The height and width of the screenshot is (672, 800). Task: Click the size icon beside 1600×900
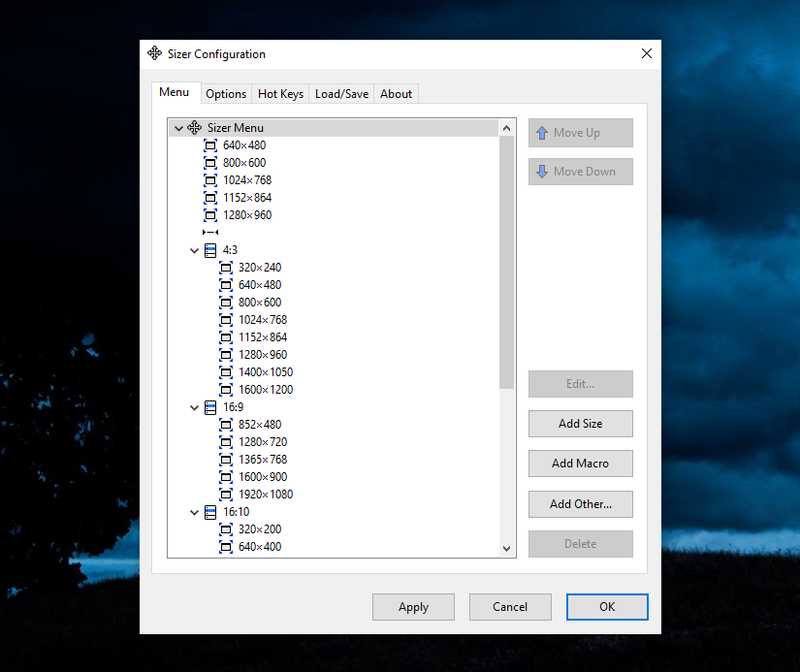tap(226, 476)
